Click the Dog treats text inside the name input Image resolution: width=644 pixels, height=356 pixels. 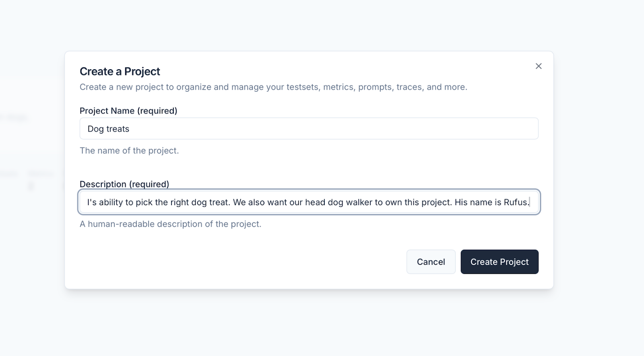(108, 129)
